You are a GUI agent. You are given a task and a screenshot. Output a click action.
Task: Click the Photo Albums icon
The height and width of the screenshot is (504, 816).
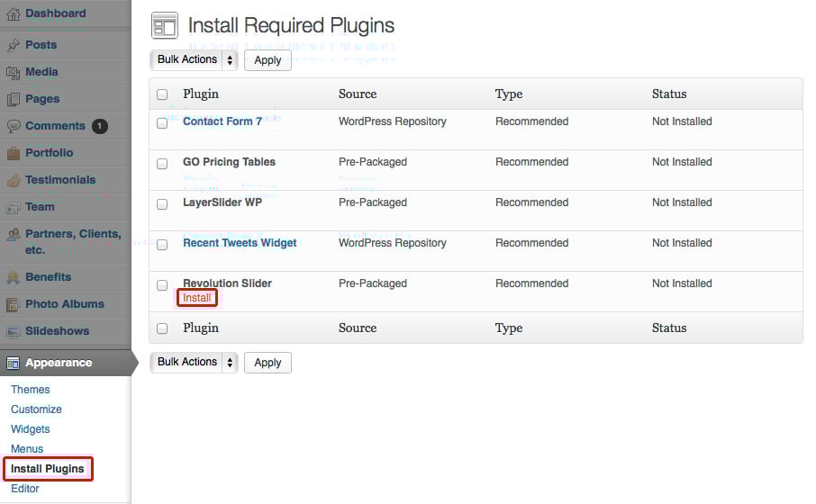(x=14, y=304)
